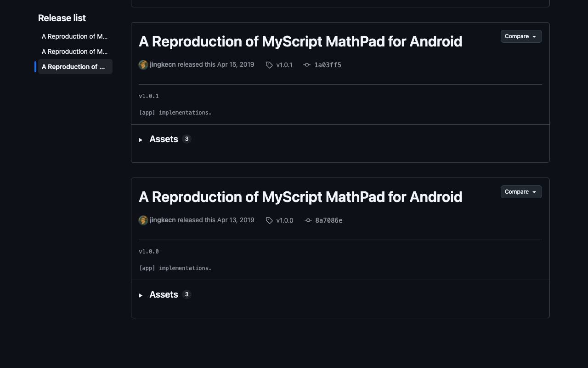This screenshot has width=588, height=368.
Task: Select the first item in Release list
Action: [x=75, y=36]
